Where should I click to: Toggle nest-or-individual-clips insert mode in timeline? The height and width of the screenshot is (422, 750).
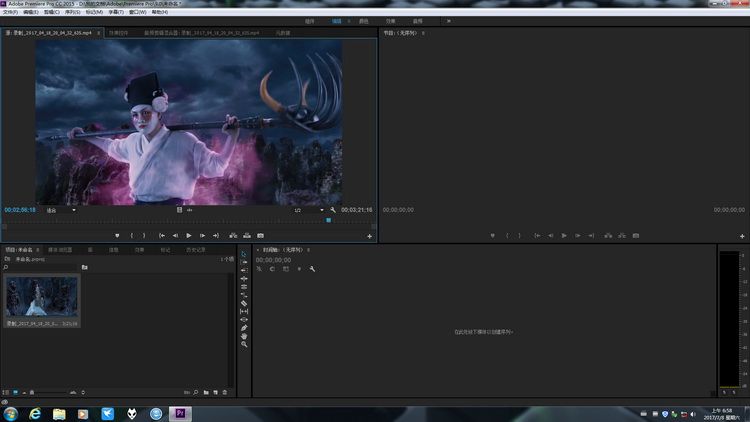click(x=259, y=269)
